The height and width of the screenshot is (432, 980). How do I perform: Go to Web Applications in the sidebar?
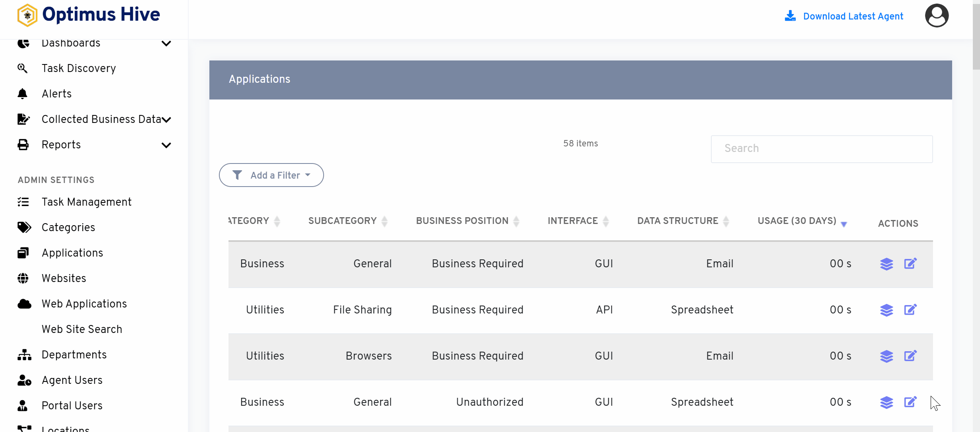[x=84, y=304]
